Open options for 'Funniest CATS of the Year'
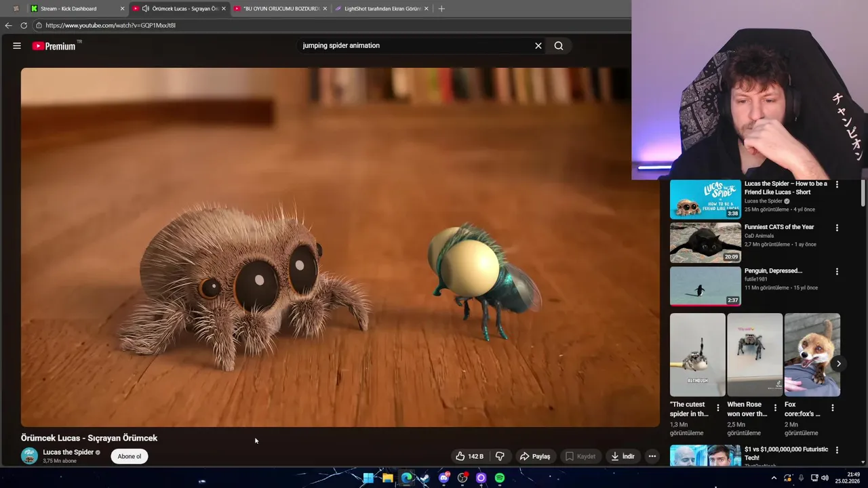868x488 pixels. 837,228
